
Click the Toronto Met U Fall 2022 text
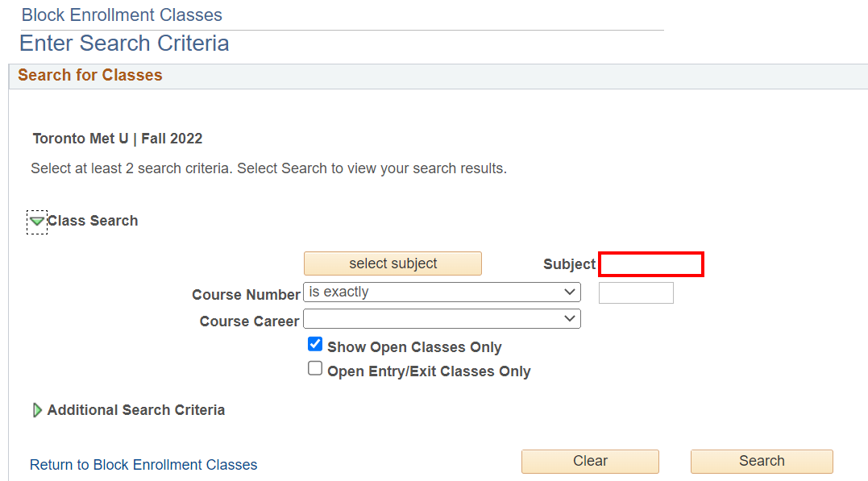tap(118, 139)
